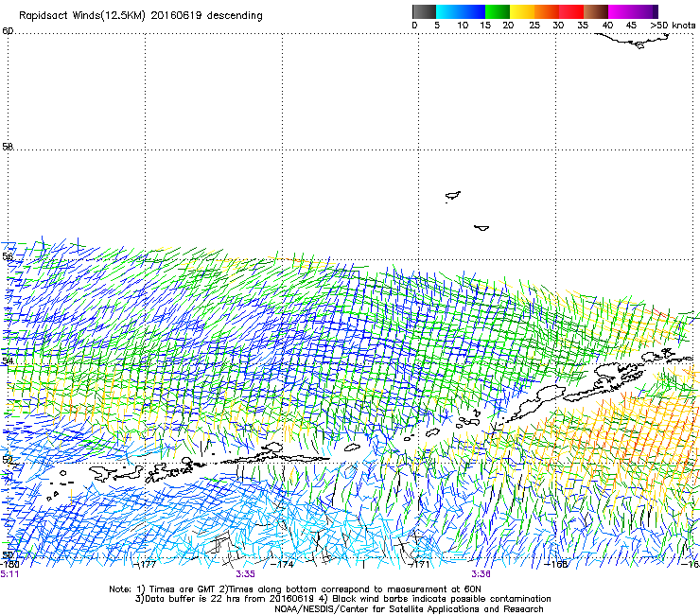This screenshot has width=700, height=615.
Task: Click the '60' latitude label
Action: point(8,31)
